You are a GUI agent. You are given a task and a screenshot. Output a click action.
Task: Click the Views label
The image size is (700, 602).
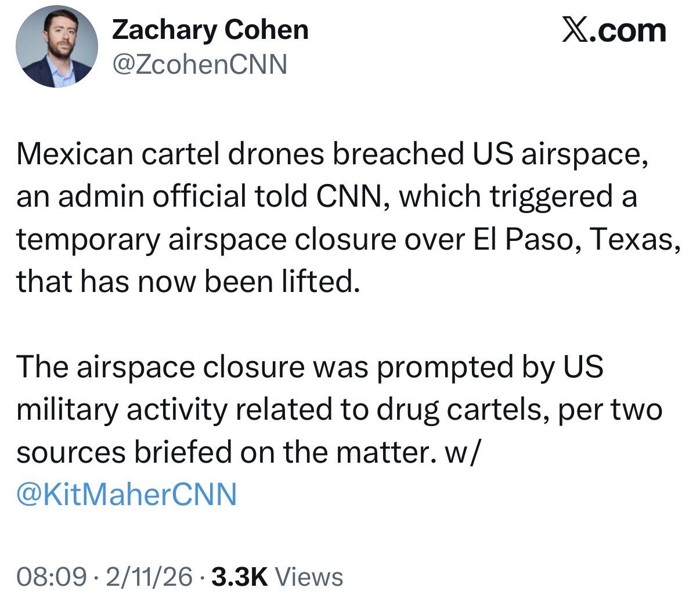[309, 576]
